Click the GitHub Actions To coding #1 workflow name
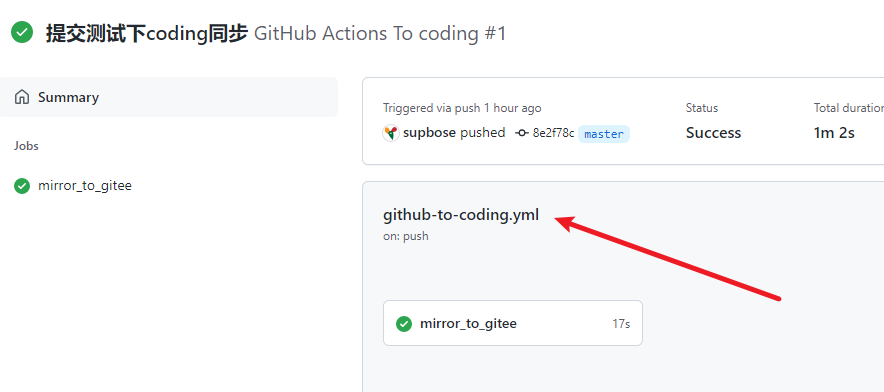884x392 pixels. (380, 33)
